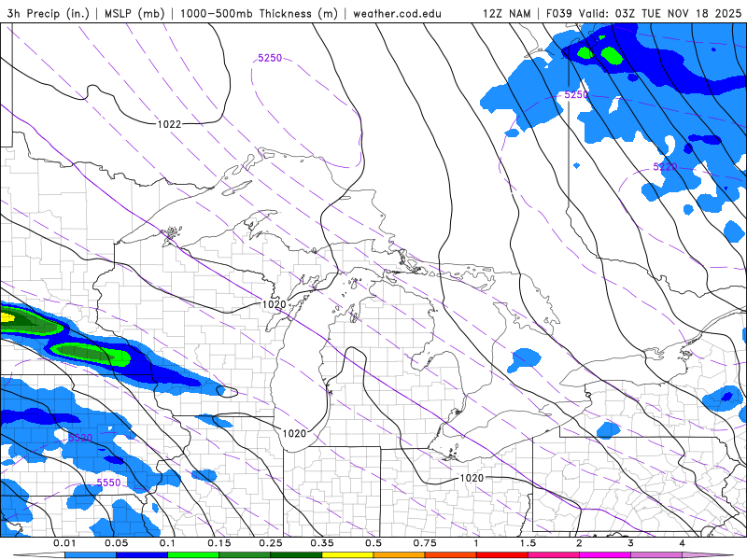
Task: Click the 0.25 legend value
Action: [271, 543]
